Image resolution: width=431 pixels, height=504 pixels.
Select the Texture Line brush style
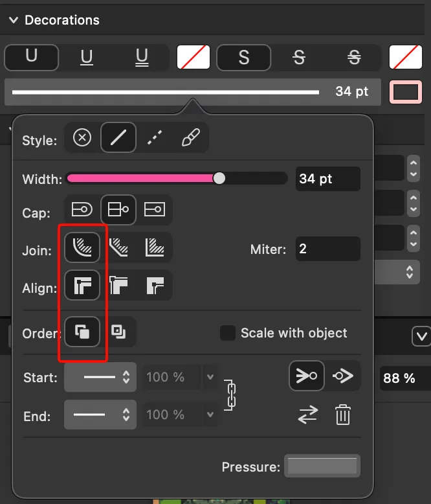(190, 138)
